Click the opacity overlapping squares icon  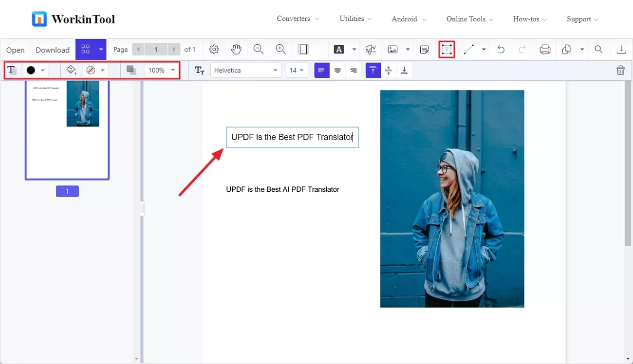point(131,70)
